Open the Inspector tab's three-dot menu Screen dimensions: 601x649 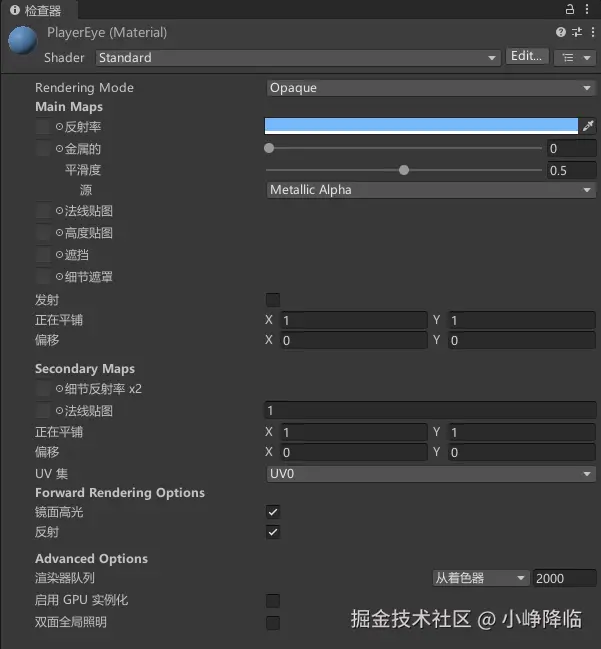point(587,9)
